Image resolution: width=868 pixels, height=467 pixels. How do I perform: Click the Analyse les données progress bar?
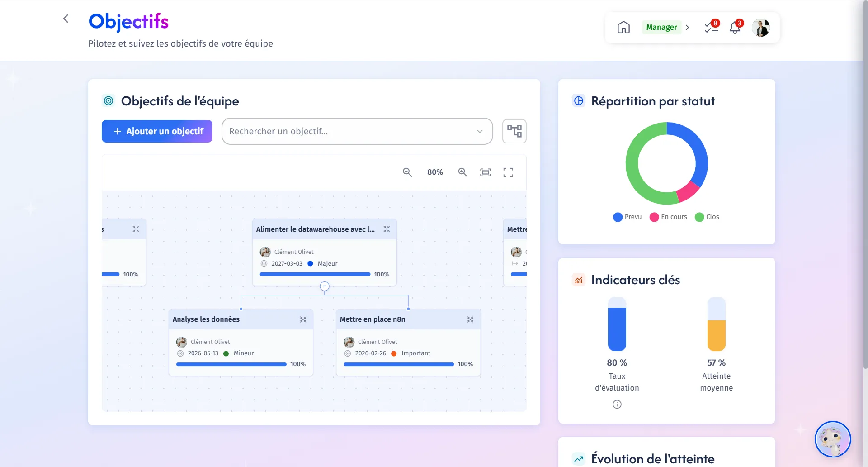[x=231, y=364]
